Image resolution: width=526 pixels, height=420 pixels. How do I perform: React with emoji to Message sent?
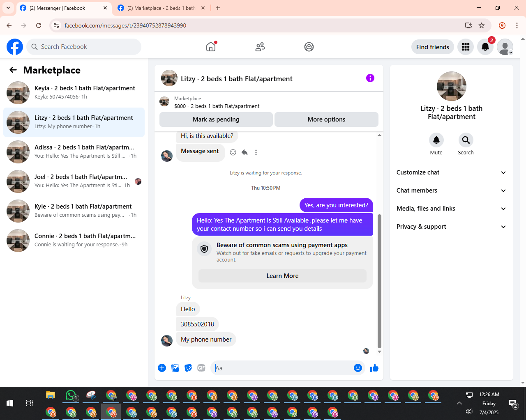(x=233, y=152)
